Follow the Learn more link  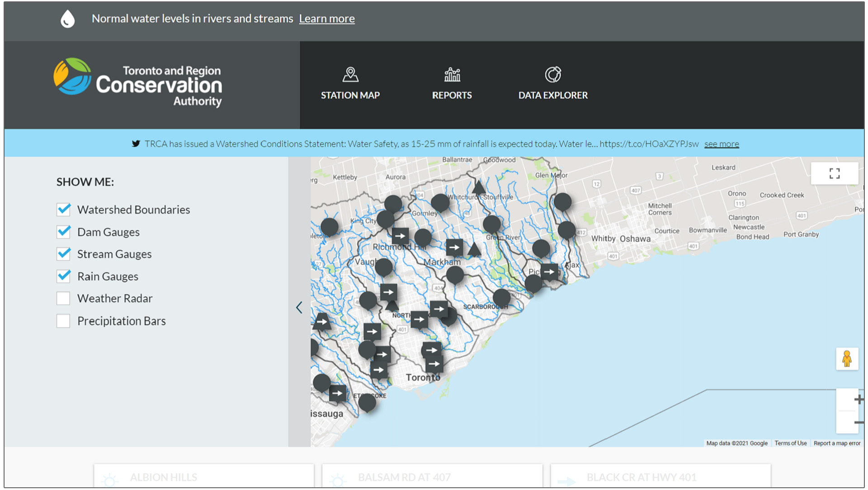click(x=327, y=19)
